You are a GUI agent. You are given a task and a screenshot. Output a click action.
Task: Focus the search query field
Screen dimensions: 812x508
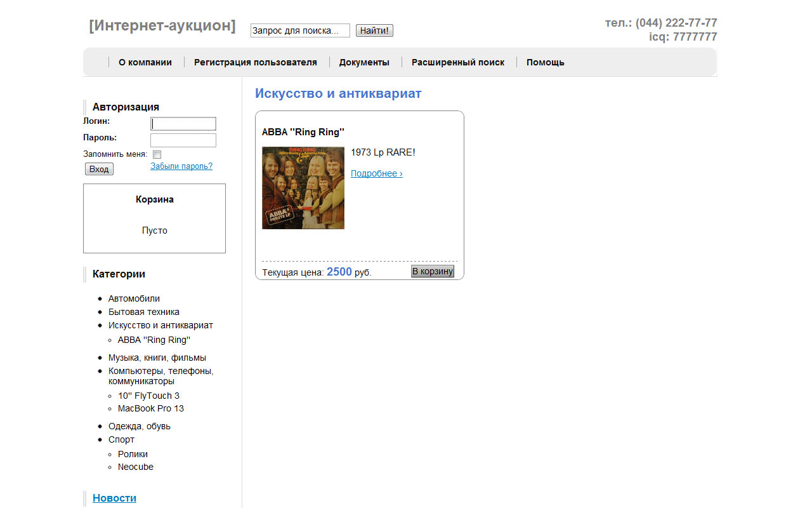pyautogui.click(x=300, y=30)
